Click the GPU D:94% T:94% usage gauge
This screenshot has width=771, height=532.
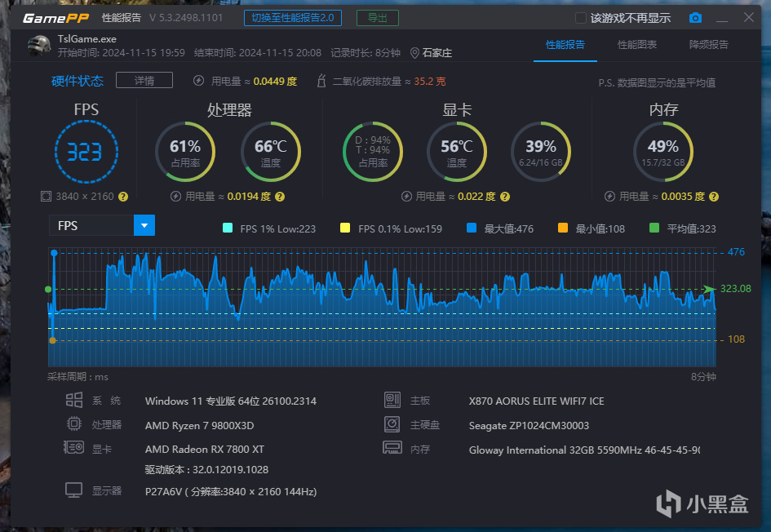click(373, 152)
